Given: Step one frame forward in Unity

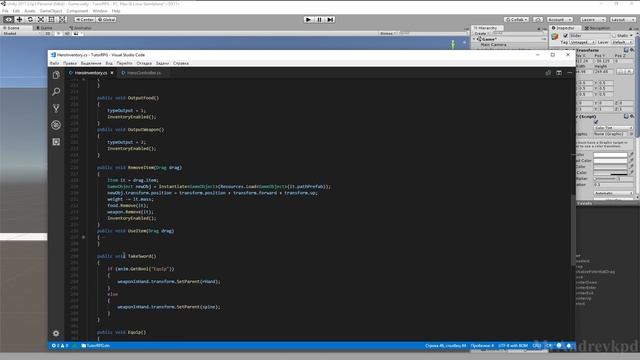Looking at the screenshot, I should [330, 20].
